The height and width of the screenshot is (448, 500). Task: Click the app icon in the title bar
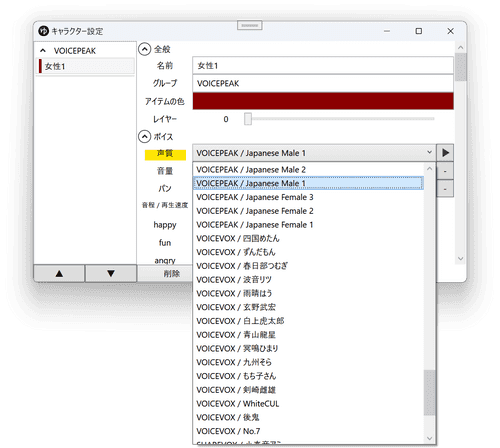(43, 31)
